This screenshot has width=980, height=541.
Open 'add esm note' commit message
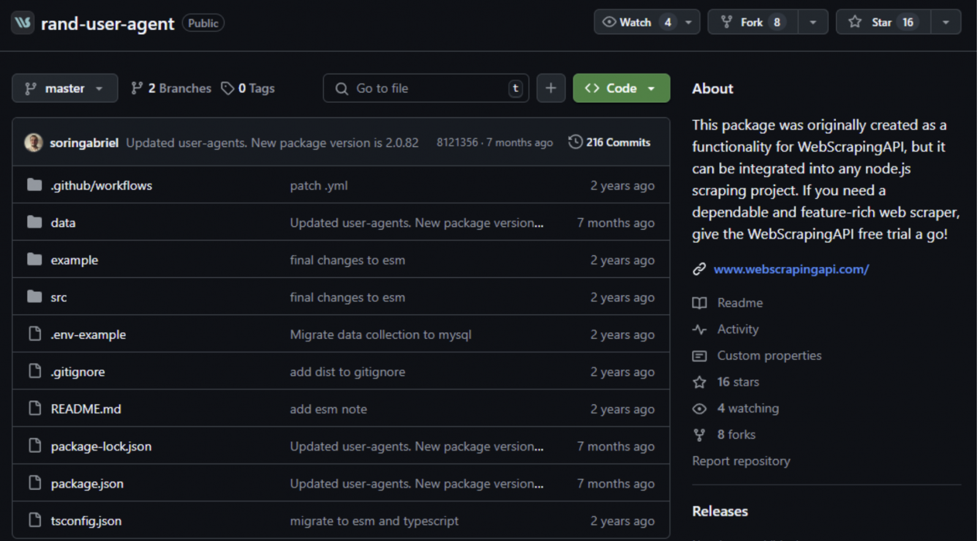tap(328, 409)
